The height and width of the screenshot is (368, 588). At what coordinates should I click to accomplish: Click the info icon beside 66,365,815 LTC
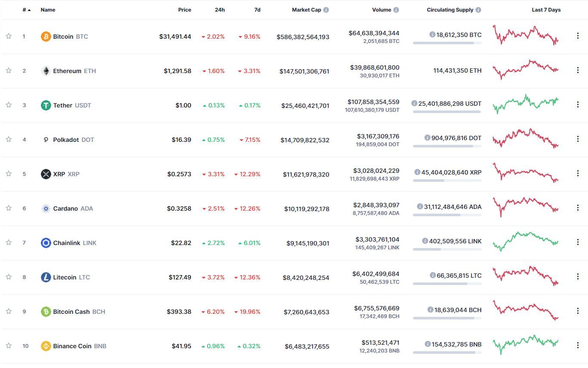click(x=433, y=276)
